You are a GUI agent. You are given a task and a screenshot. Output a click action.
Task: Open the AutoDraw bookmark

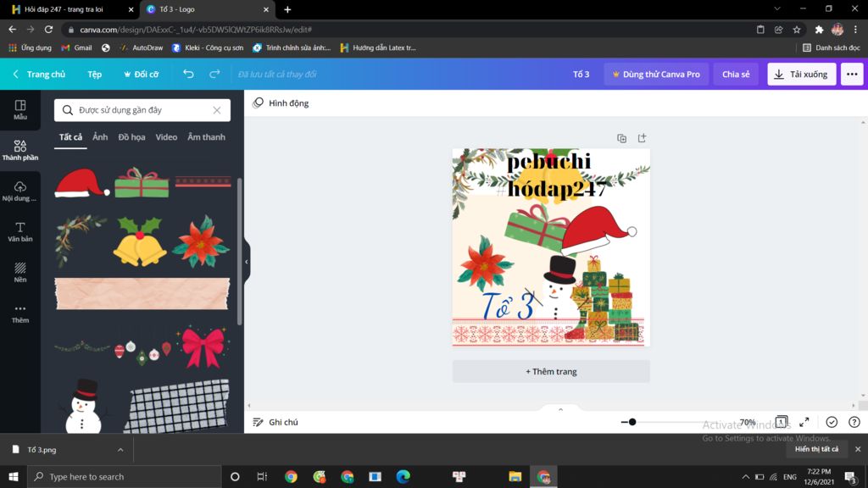pos(142,47)
